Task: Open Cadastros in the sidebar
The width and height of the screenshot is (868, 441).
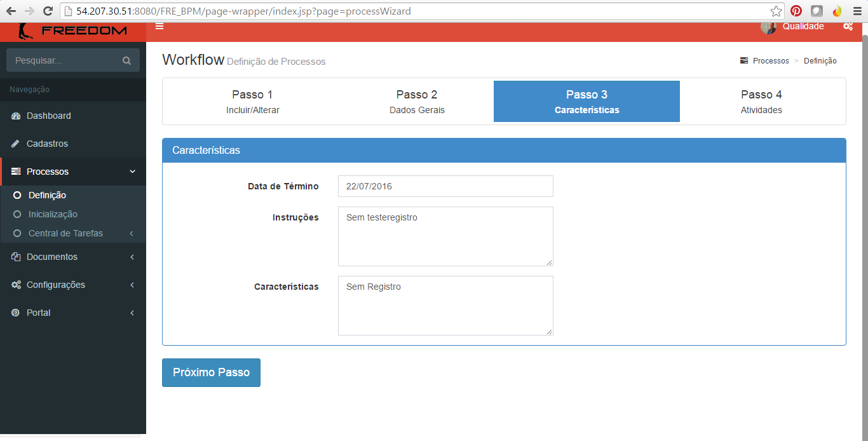Action: point(73,144)
